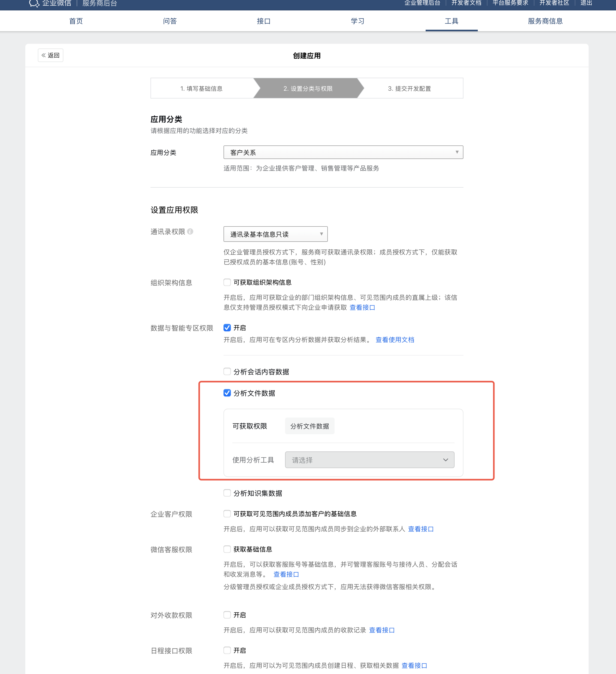Enable 日程接口权限 开启 checkbox
The width and height of the screenshot is (616, 674).
(x=227, y=650)
